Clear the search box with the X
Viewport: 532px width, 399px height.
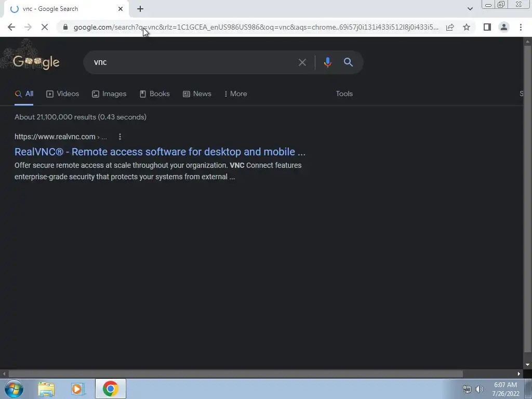302,62
